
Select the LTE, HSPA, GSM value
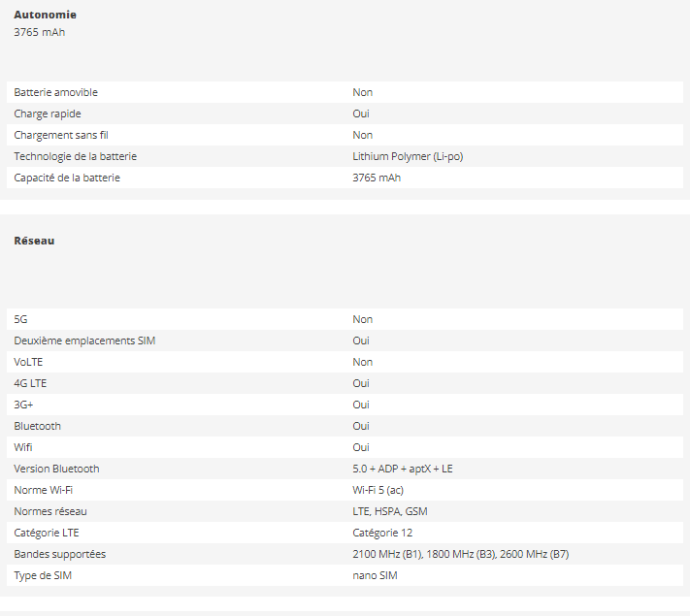(390, 511)
